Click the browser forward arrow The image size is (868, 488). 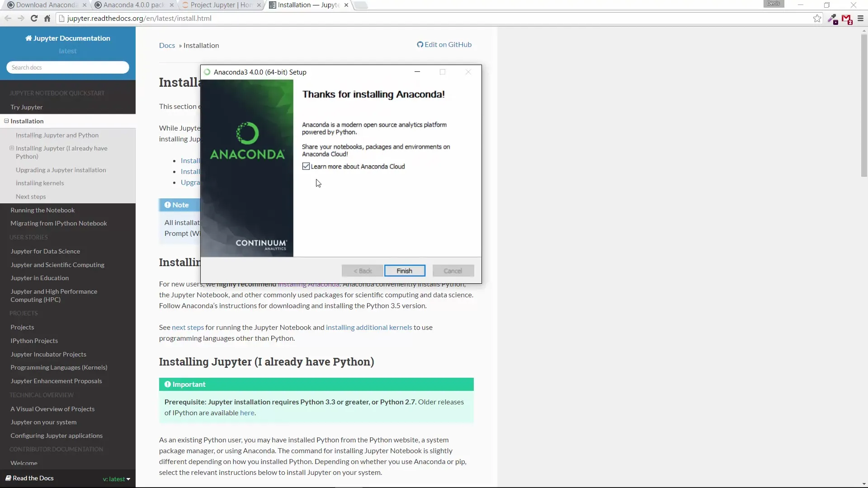21,19
